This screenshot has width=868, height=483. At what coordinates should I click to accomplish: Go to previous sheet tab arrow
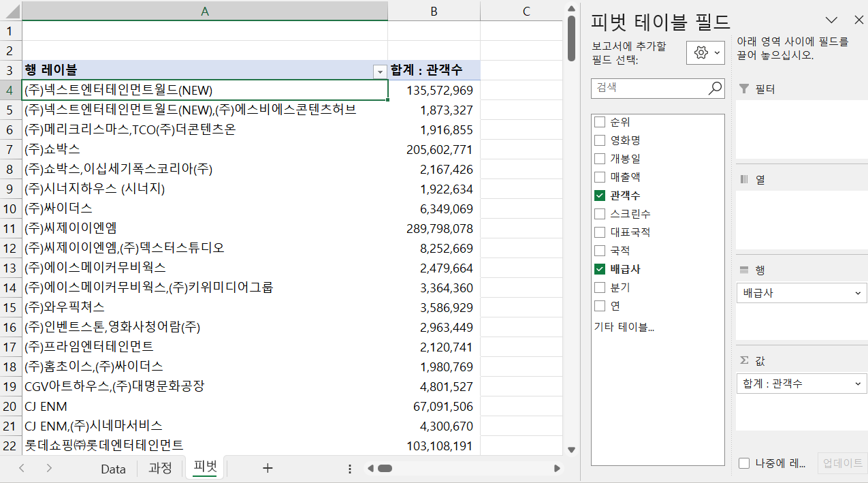pyautogui.click(x=22, y=468)
